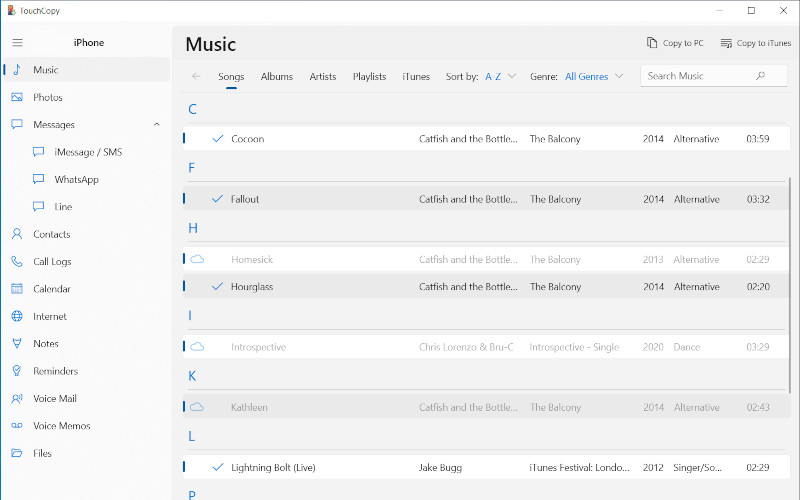
Task: Click the 2020 year for Introspective
Action: 653,347
